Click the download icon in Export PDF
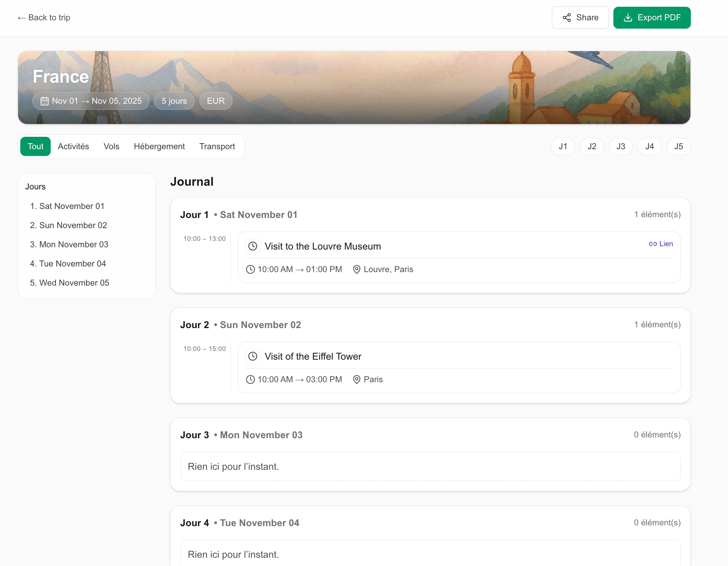728x566 pixels. [628, 18]
